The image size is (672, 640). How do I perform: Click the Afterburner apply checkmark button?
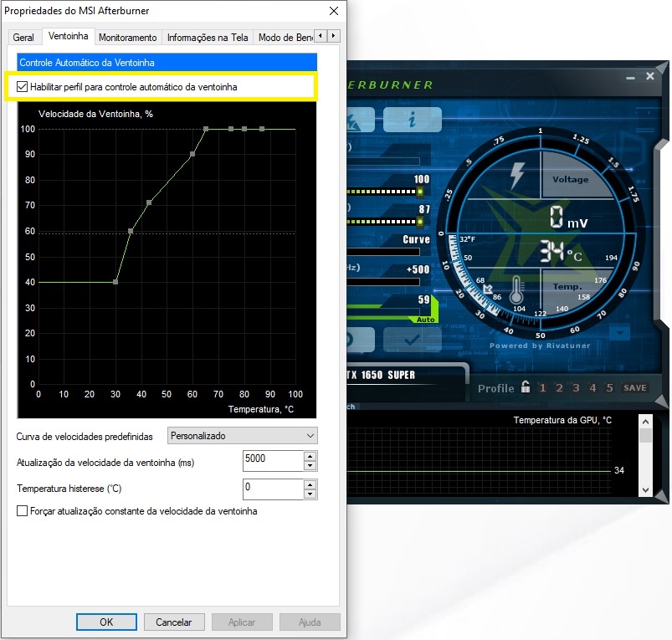coord(412,340)
